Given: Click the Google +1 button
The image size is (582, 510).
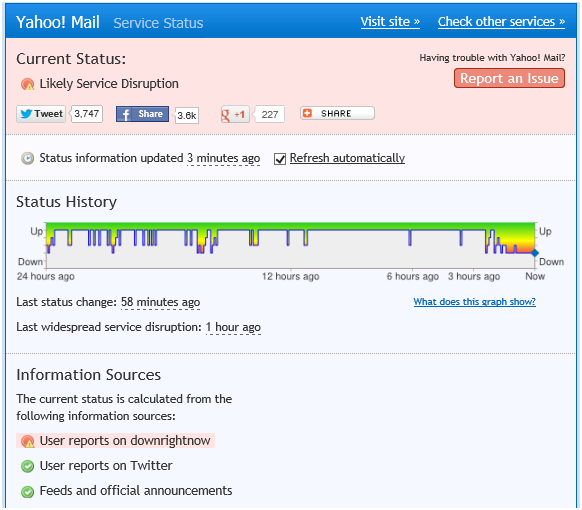Looking at the screenshot, I should (235, 114).
